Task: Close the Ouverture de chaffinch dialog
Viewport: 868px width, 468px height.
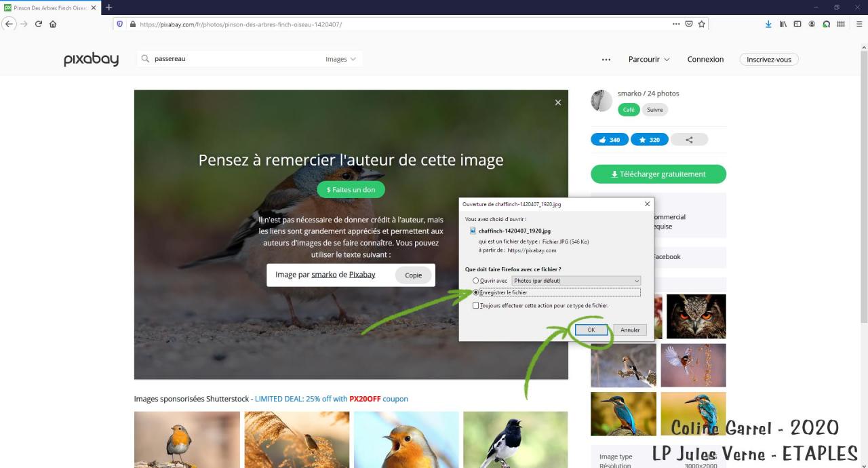Action: click(x=647, y=203)
